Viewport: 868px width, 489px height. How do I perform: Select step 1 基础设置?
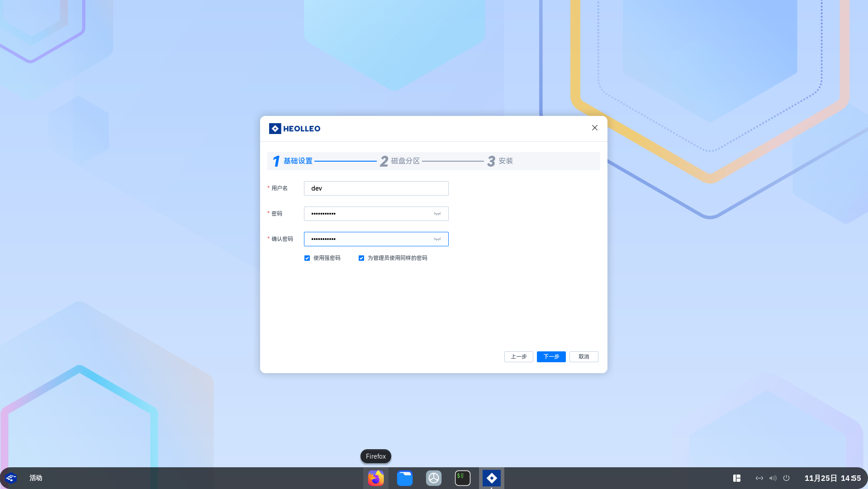click(293, 161)
